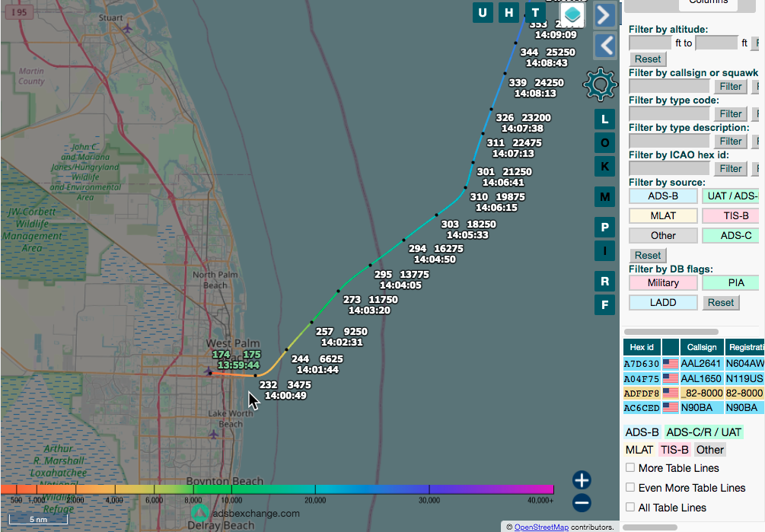This screenshot has height=532, width=765.
Task: Toggle the TIS-B source filter
Action: pyautogui.click(x=731, y=215)
